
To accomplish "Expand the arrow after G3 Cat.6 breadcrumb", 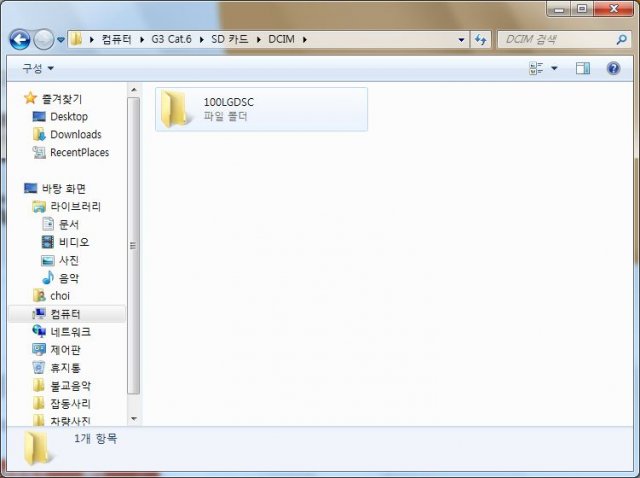I will click(202, 40).
